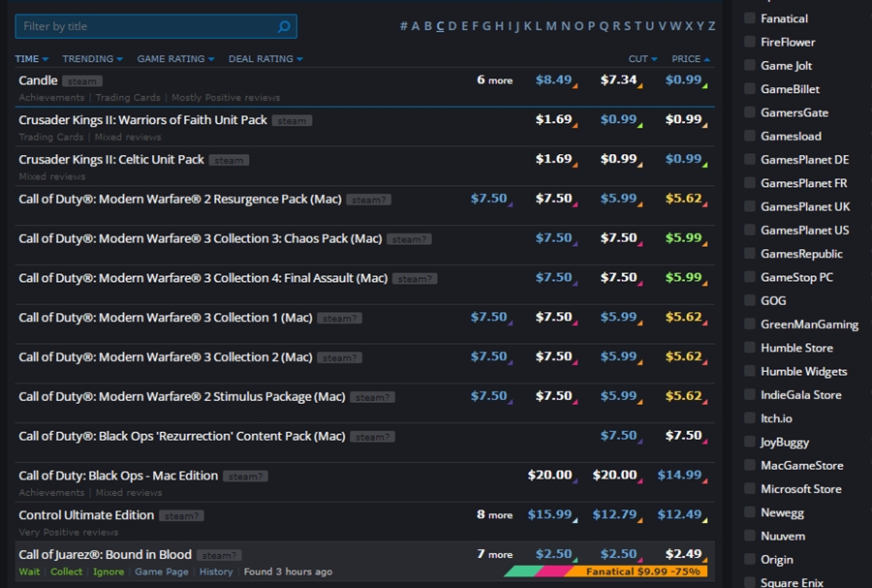
Task: Open Black Ops 'Rezurrection' Content Pack title
Action: [182, 436]
